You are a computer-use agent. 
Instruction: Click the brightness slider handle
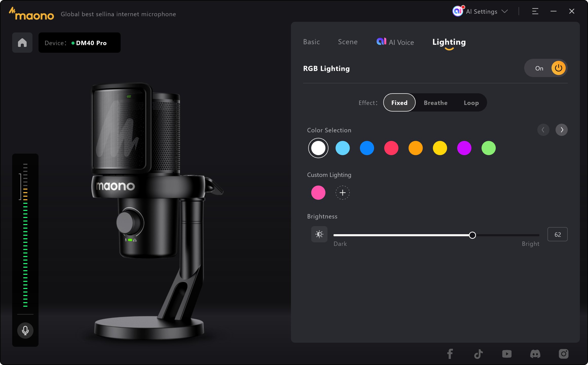tap(472, 235)
